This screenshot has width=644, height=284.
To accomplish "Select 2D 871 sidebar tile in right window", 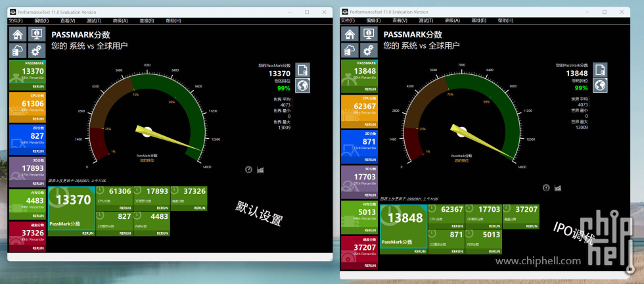I will pos(359,147).
